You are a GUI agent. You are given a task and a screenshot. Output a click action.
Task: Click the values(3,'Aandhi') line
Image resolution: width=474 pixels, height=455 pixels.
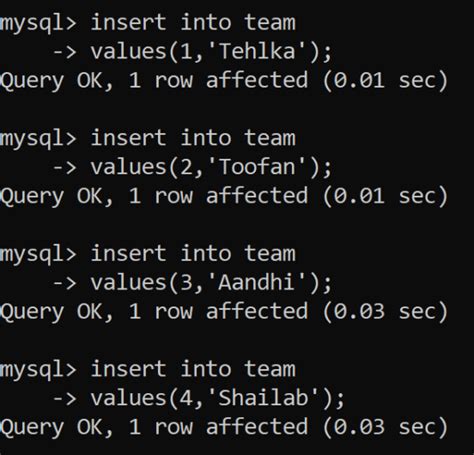point(192,283)
